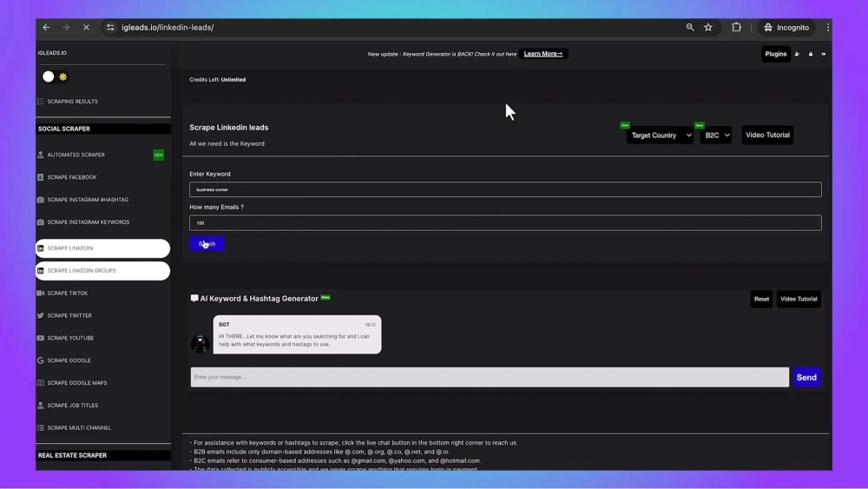868x489 pixels.
Task: Open Chrome three-dot menu
Action: [827, 27]
